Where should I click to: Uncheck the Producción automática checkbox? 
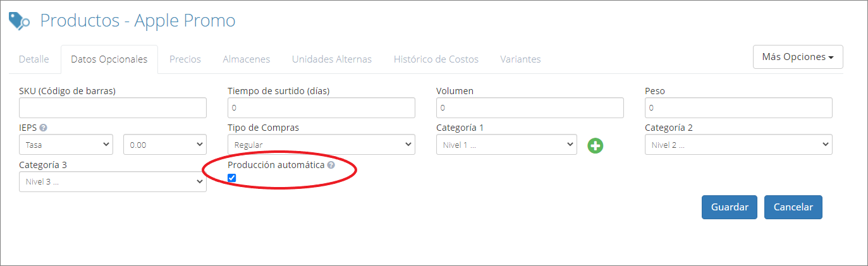(x=232, y=178)
